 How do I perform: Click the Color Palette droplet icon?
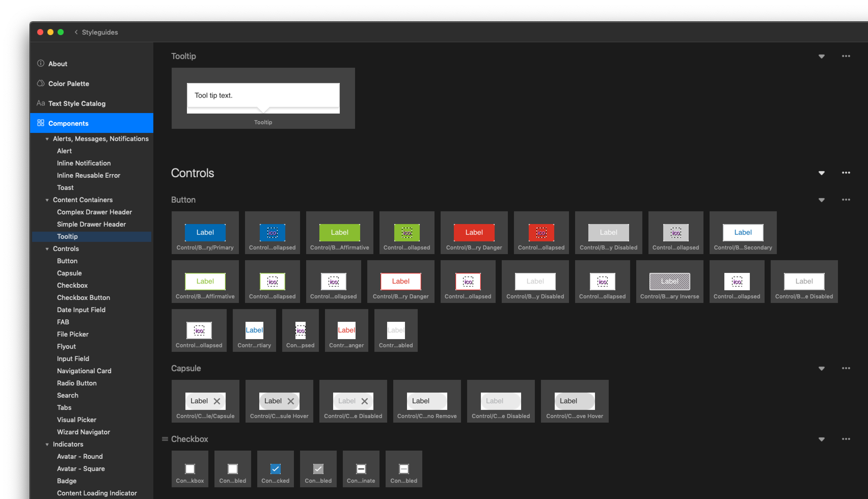click(x=40, y=83)
